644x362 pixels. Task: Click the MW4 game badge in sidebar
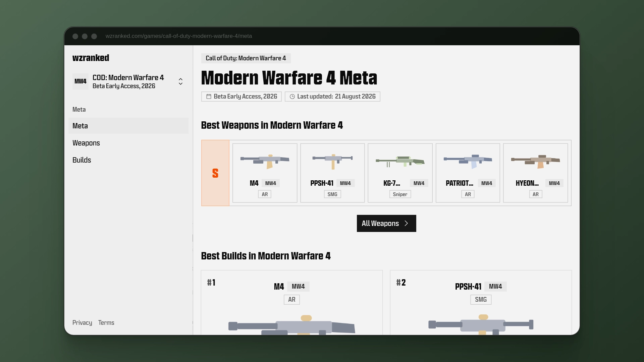(x=80, y=81)
